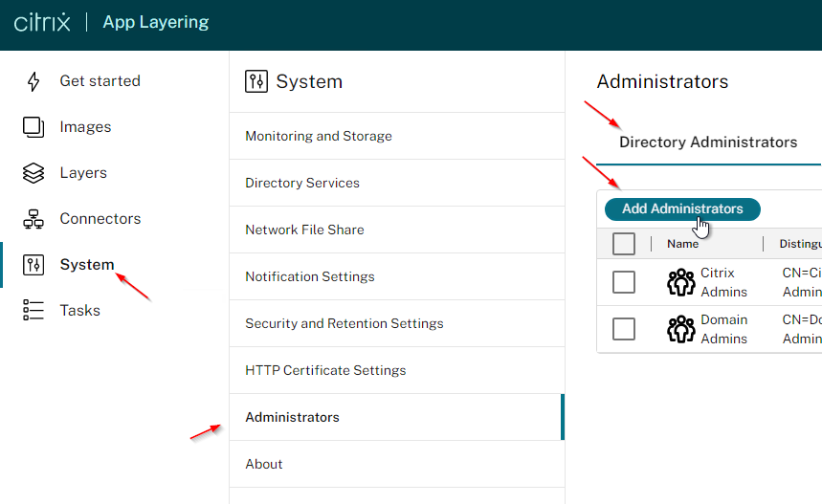This screenshot has height=504, width=822.
Task: Click the Add Administrators button
Action: (682, 209)
